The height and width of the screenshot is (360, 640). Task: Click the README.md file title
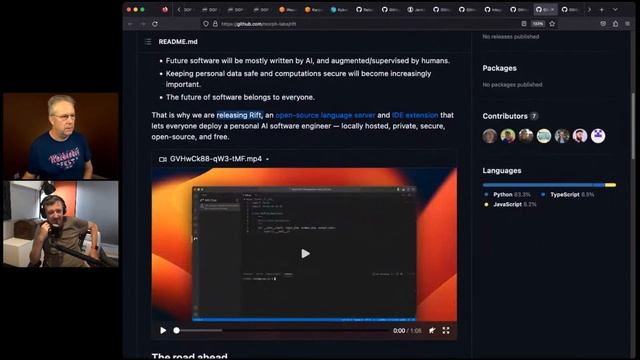178,42
